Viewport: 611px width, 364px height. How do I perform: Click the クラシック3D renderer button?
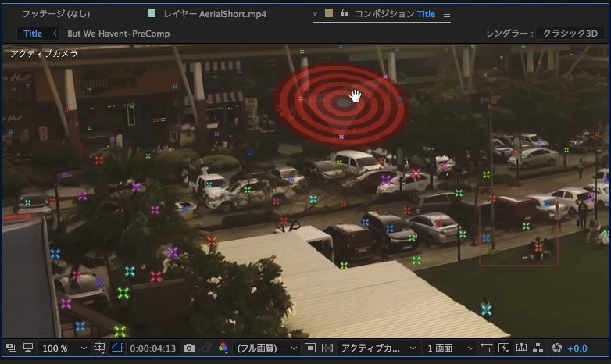click(x=570, y=33)
